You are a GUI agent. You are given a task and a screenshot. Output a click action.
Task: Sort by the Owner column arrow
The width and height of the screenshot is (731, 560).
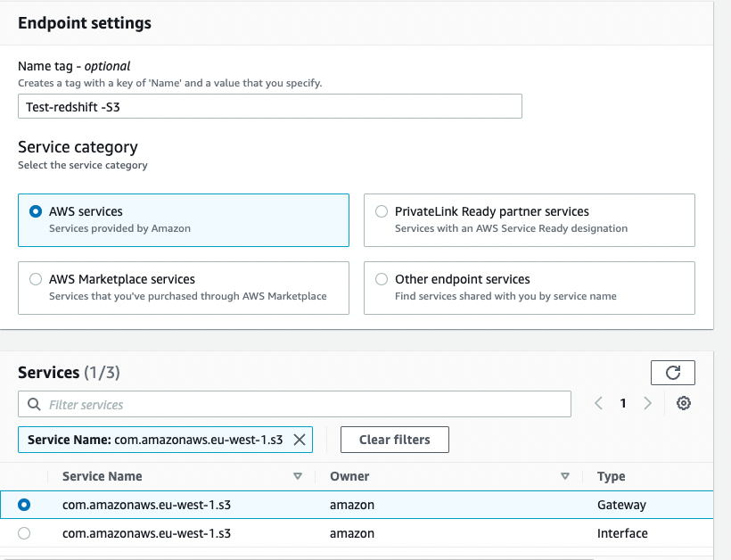coord(565,477)
